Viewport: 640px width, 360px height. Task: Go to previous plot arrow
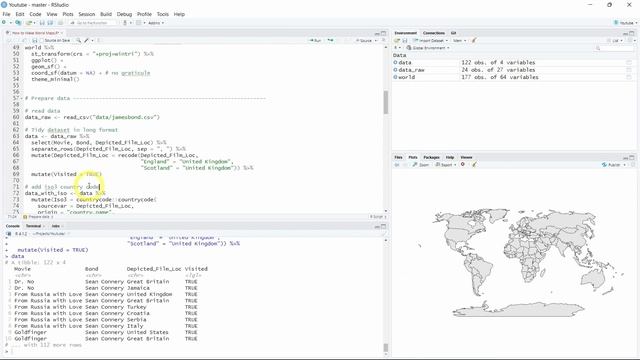click(x=397, y=165)
